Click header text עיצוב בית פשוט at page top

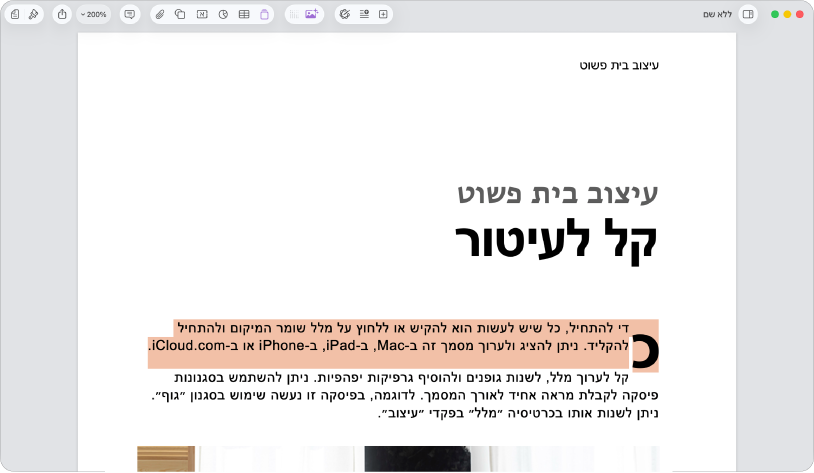619,65
